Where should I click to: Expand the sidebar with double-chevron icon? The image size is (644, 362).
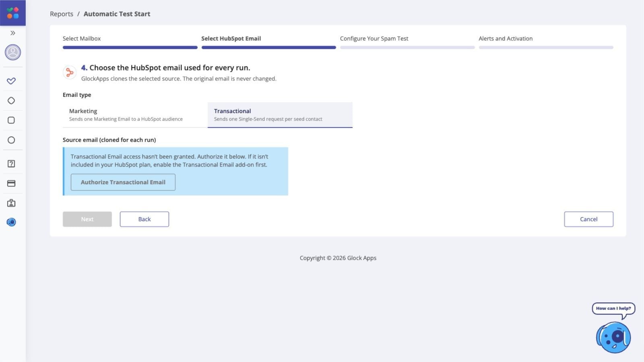click(x=13, y=33)
